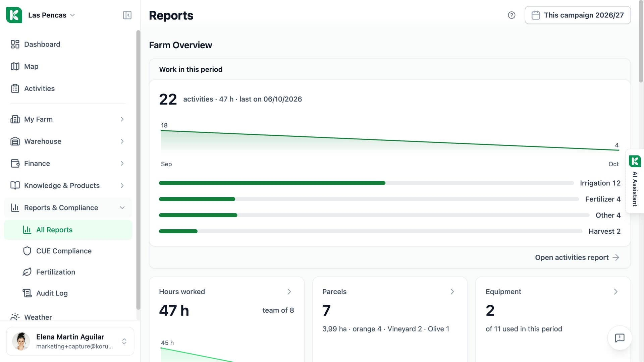Click the Fertilizer 4 progress bar

tap(369, 199)
